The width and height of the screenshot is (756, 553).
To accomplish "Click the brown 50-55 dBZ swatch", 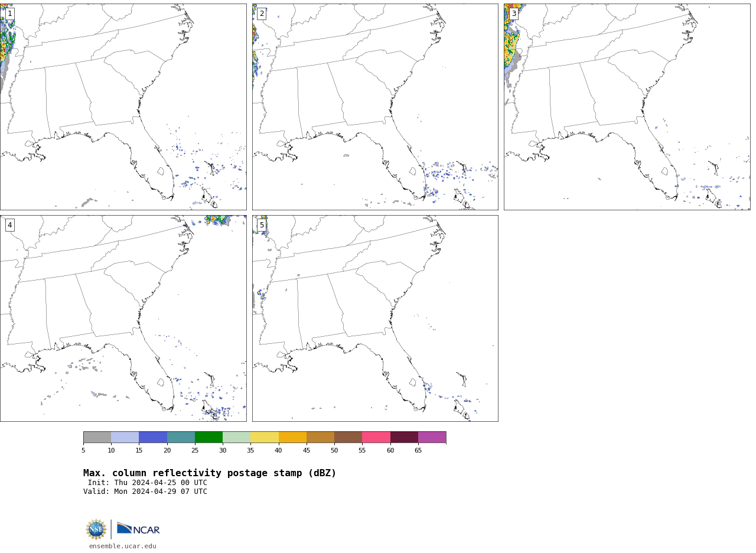I will pos(348,437).
